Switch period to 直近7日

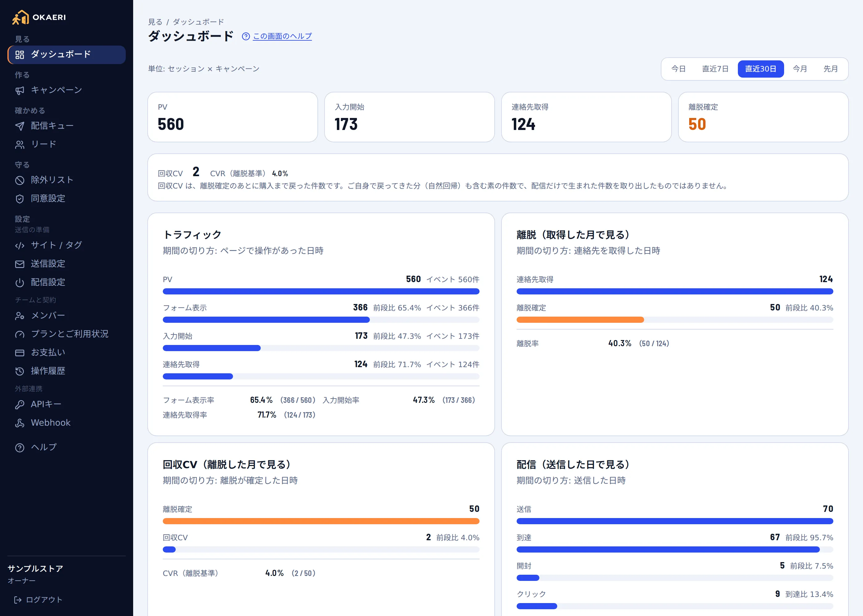(x=715, y=69)
